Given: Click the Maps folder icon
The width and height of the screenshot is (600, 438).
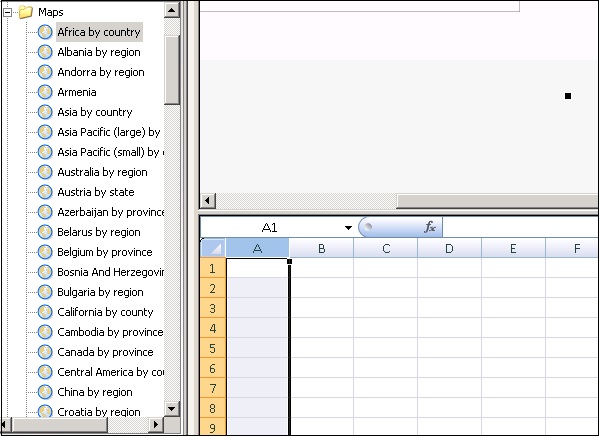Looking at the screenshot, I should click(25, 12).
